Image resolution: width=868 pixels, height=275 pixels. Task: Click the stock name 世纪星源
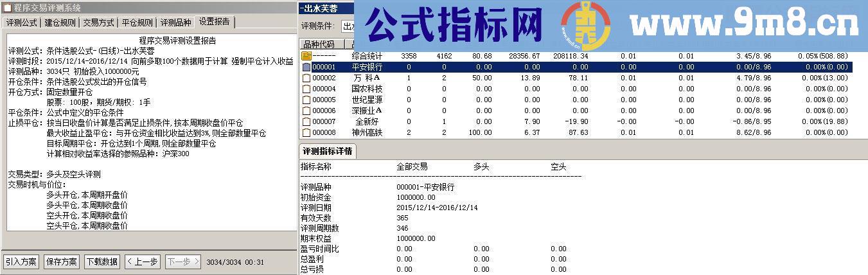[367, 100]
